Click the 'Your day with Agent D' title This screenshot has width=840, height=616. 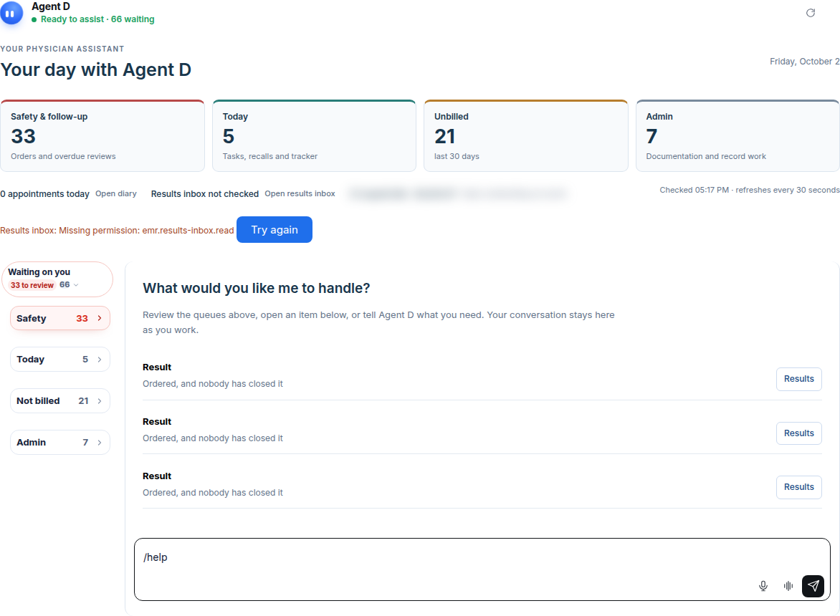(x=96, y=70)
